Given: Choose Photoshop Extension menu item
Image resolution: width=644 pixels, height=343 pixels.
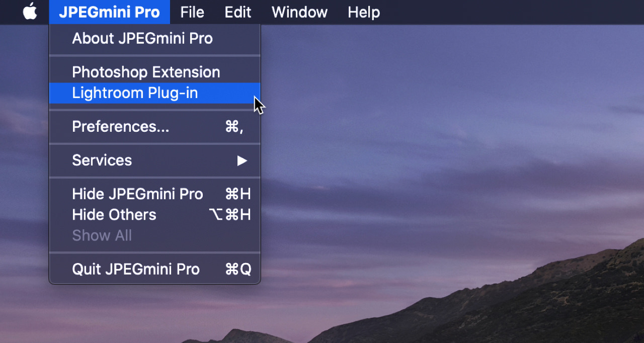Looking at the screenshot, I should click(154, 72).
